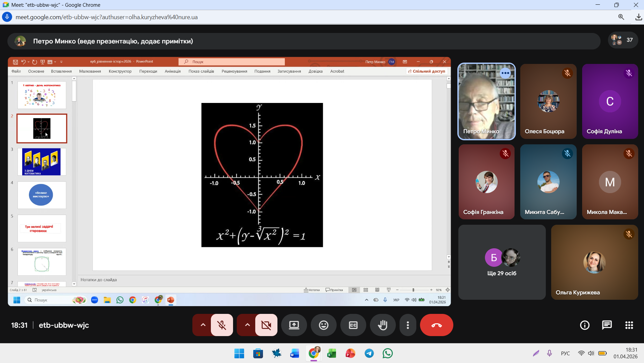Open the meeting details info icon
Image resolution: width=644 pixels, height=363 pixels.
pyautogui.click(x=584, y=325)
